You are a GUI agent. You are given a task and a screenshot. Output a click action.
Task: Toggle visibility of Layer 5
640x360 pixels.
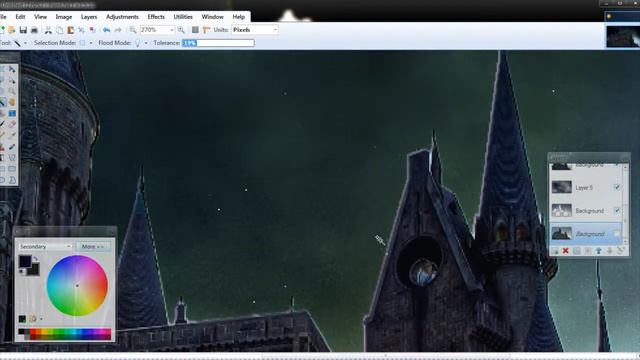click(x=617, y=187)
